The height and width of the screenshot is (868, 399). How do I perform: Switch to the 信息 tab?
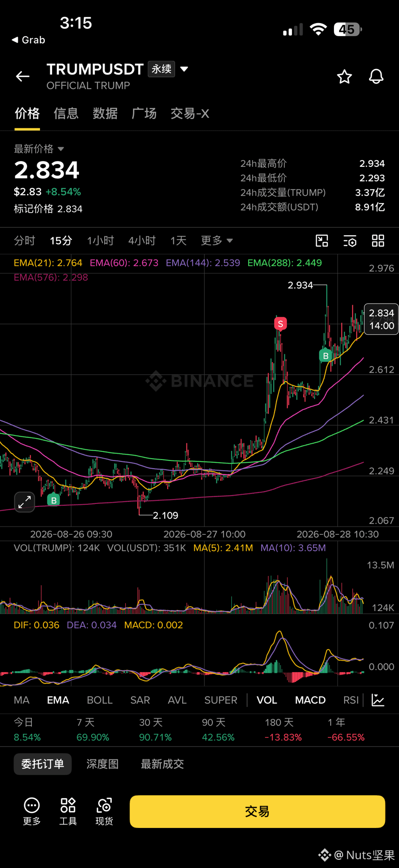66,114
